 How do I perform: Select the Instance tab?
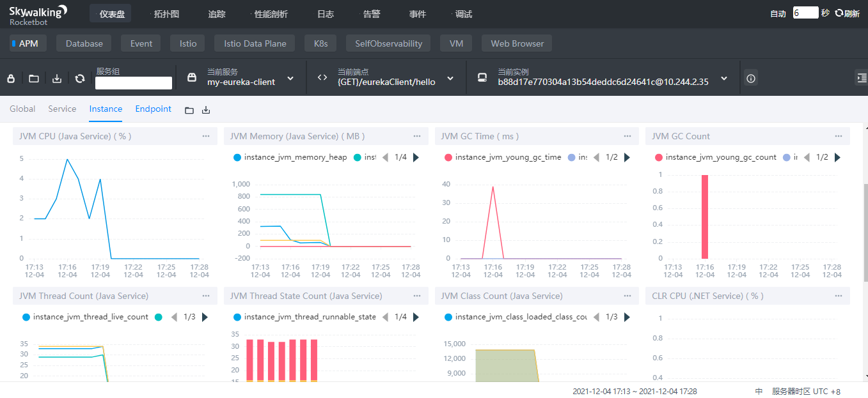coord(106,109)
